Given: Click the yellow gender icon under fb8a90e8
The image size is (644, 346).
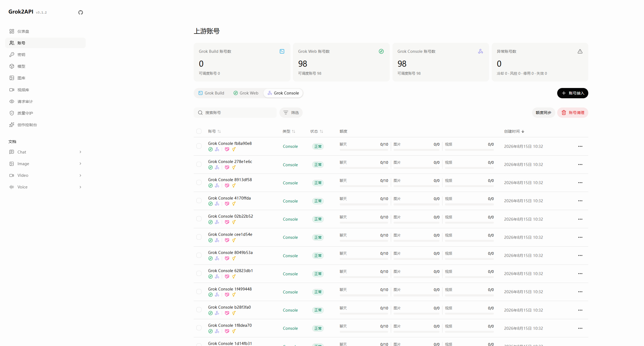Looking at the screenshot, I should point(234,149).
